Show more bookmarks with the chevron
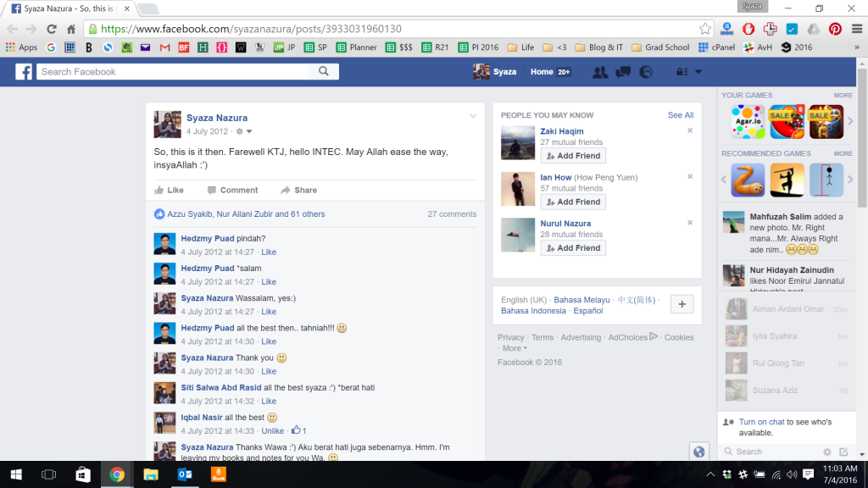 coord(856,47)
